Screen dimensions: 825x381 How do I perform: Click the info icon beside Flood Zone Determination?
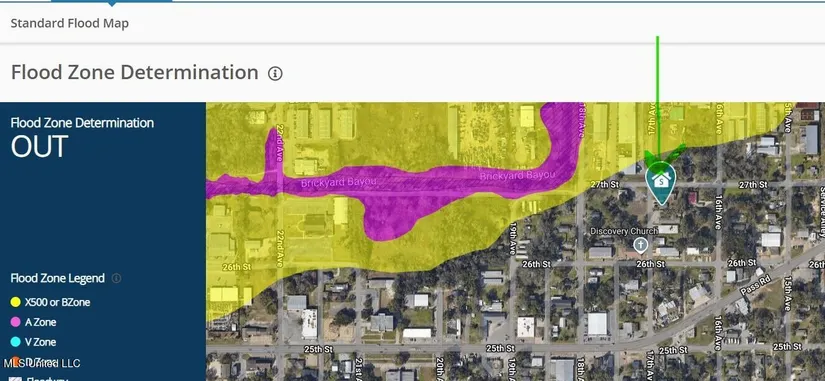[x=275, y=73]
